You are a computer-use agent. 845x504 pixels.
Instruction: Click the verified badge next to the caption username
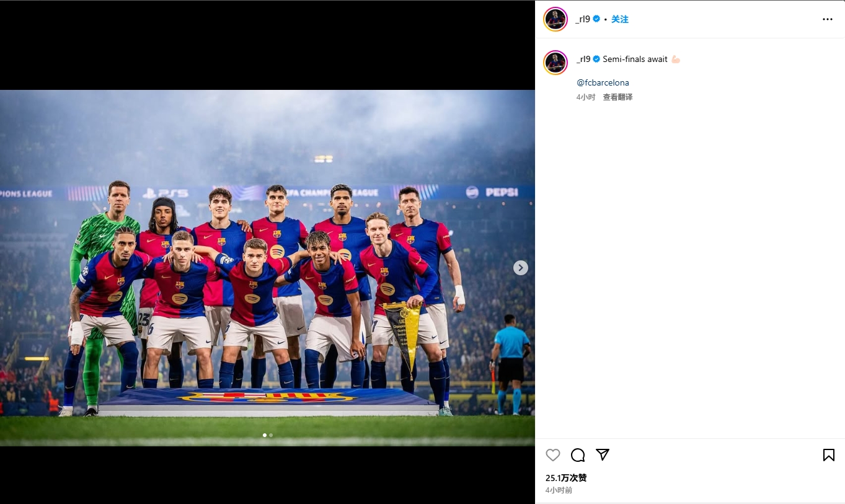point(596,60)
